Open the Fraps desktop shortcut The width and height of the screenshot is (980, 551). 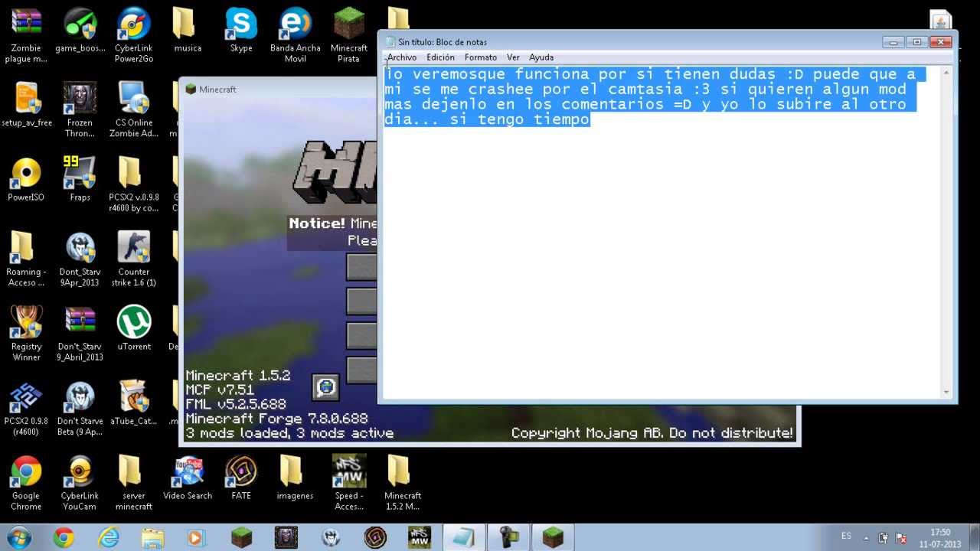[x=80, y=179]
